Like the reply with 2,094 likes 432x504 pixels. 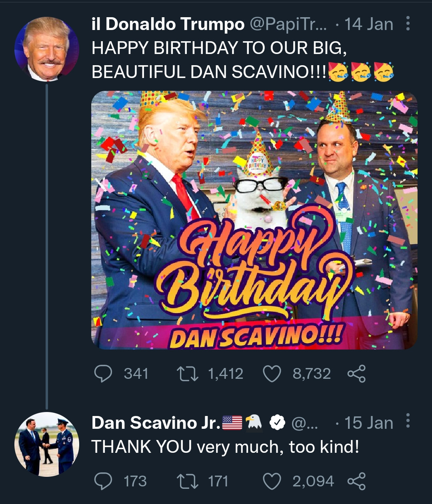[272, 481]
